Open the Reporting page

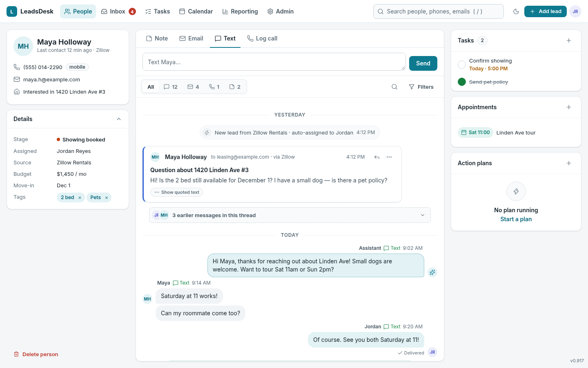240,11
